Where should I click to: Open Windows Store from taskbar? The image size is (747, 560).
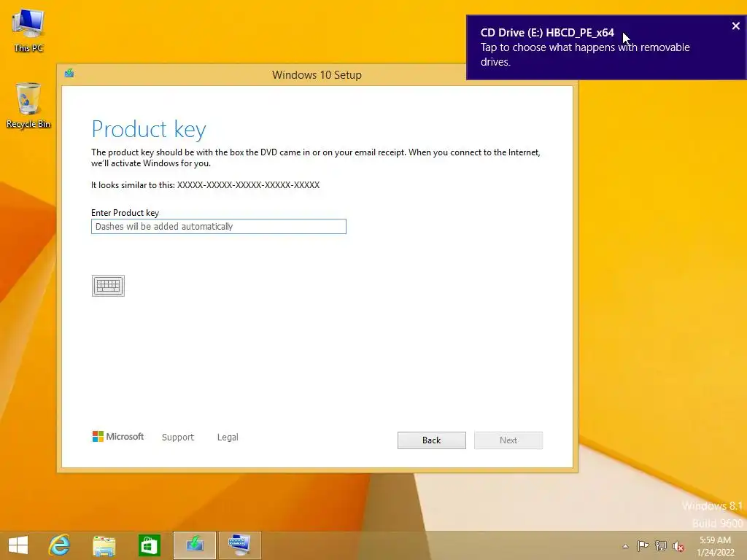[x=149, y=545]
